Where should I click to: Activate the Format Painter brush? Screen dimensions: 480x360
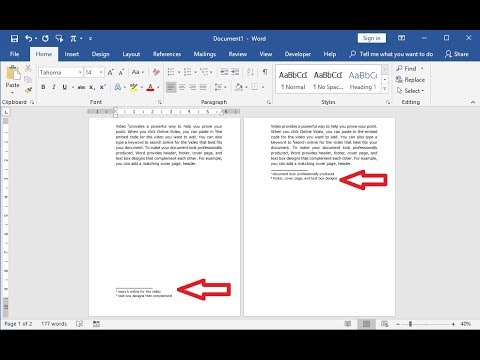pyautogui.click(x=28, y=90)
